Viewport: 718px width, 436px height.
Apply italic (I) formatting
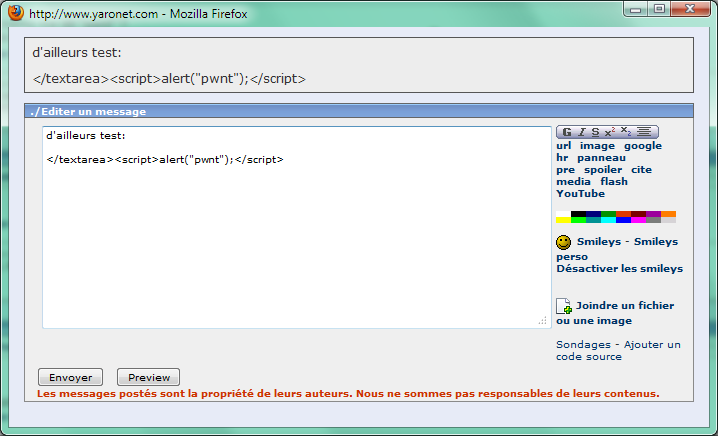(x=581, y=132)
